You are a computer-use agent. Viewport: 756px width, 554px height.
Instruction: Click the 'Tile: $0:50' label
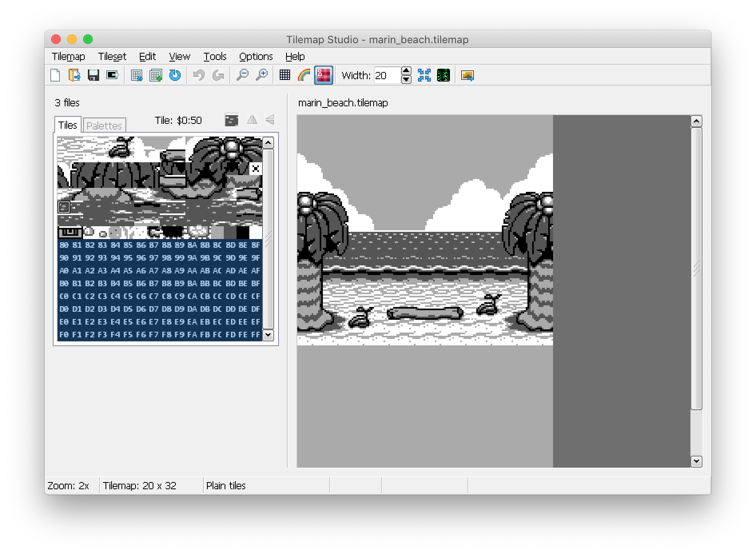coord(178,120)
